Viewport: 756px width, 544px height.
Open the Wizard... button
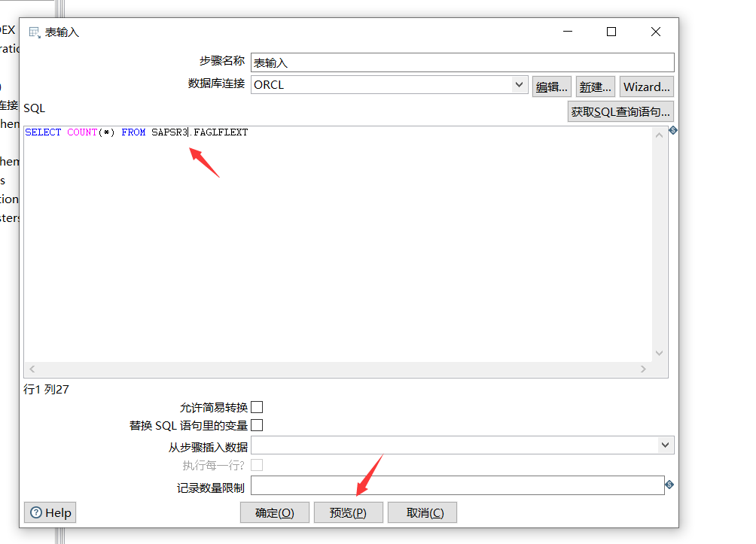[647, 87]
